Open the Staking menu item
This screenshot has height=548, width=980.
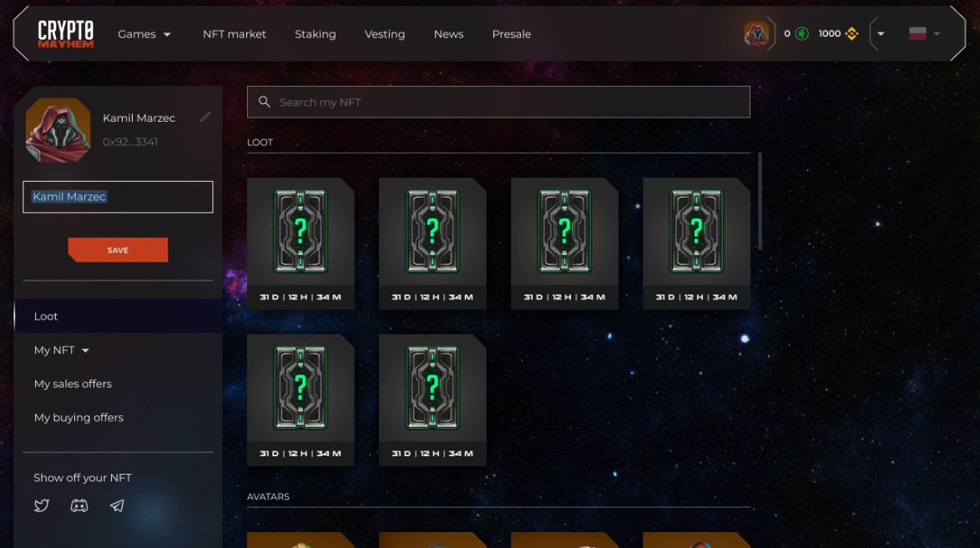click(x=316, y=34)
